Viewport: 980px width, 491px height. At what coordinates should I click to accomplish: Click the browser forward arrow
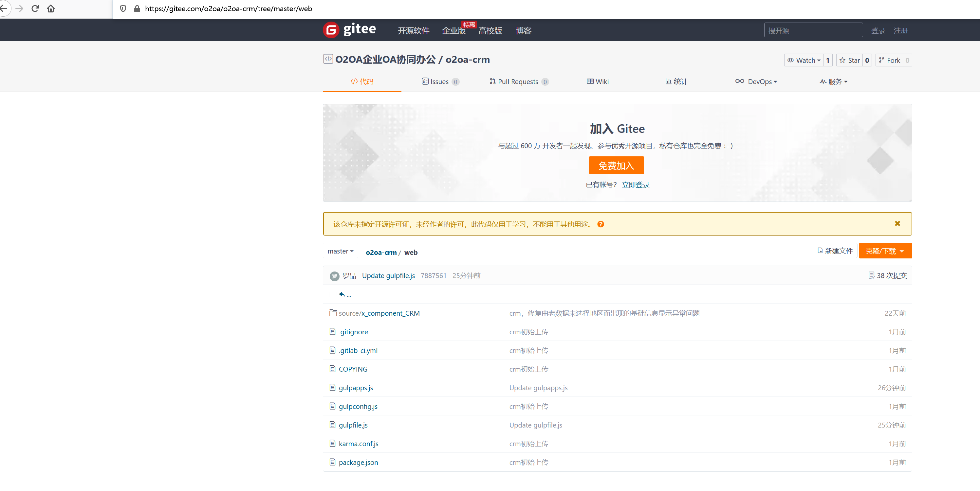[x=19, y=9]
